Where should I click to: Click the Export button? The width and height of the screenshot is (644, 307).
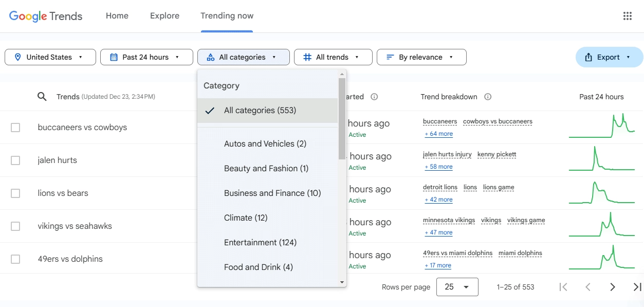[609, 57]
